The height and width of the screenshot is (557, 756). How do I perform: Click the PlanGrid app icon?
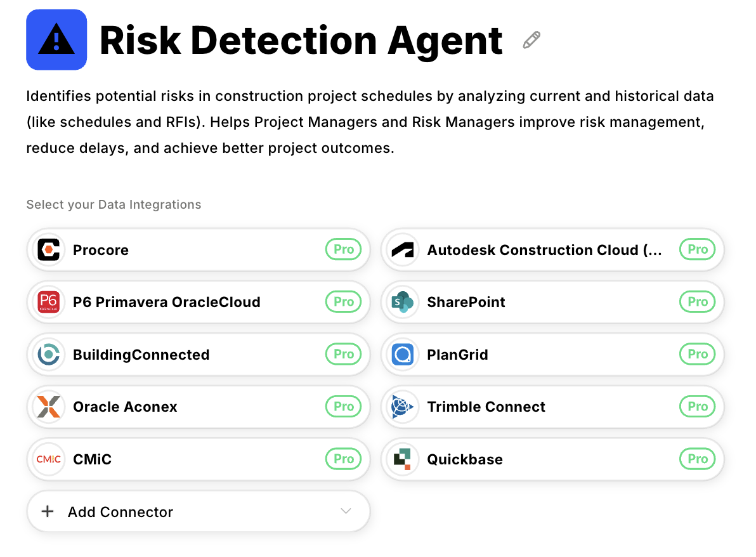pyautogui.click(x=403, y=354)
